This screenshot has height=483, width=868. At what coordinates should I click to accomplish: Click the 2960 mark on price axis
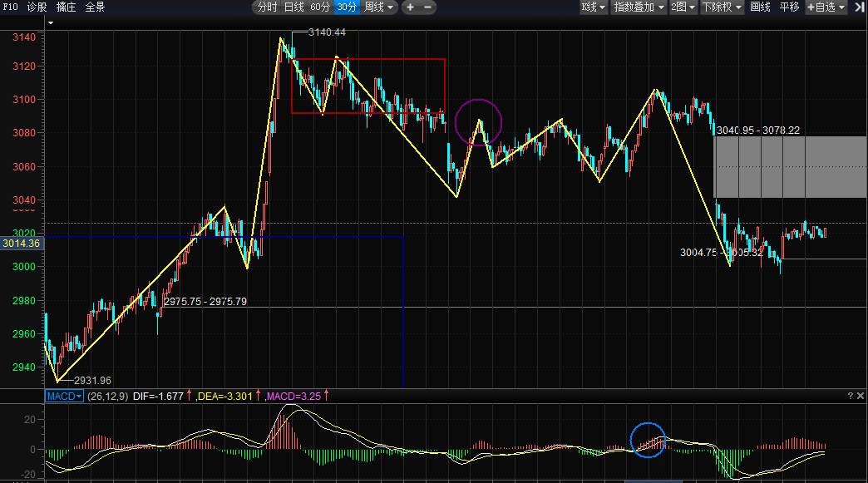pyautogui.click(x=24, y=333)
